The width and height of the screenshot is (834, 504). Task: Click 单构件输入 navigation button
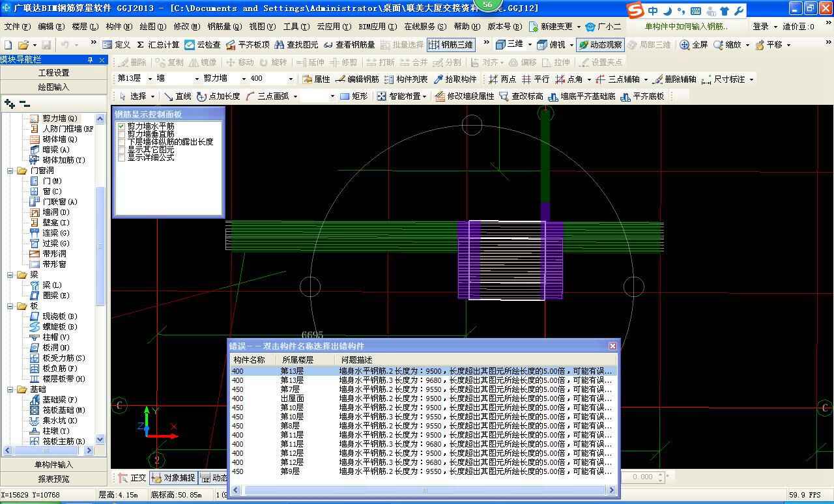pos(53,464)
